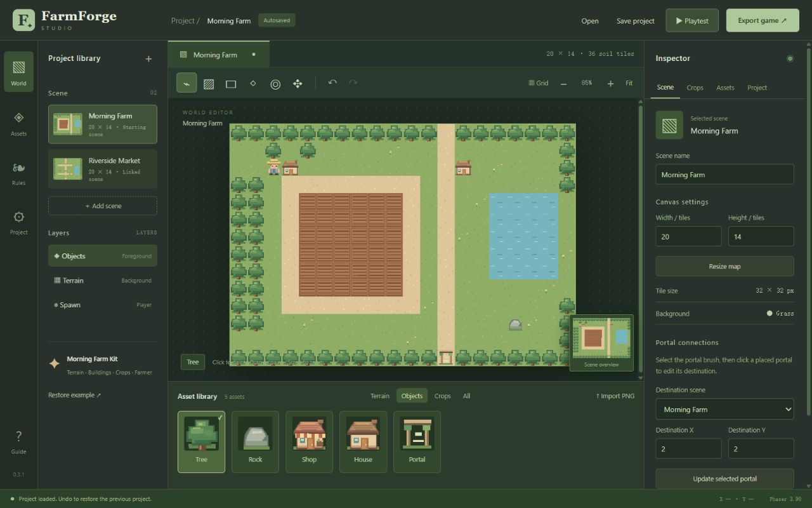Select the Portal asset thumbnail
812x508 pixels.
[417, 441]
